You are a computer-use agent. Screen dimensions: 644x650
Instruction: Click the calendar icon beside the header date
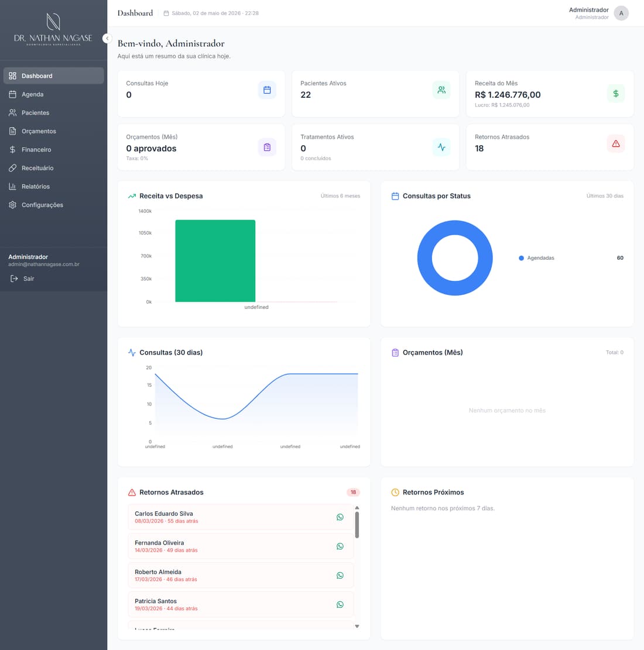[166, 13]
